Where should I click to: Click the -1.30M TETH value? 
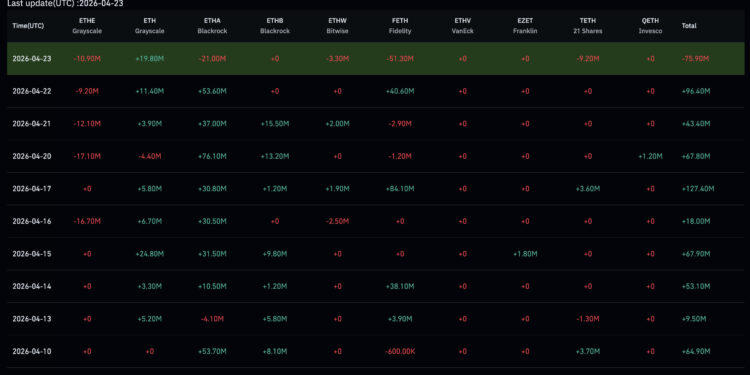[x=588, y=319]
